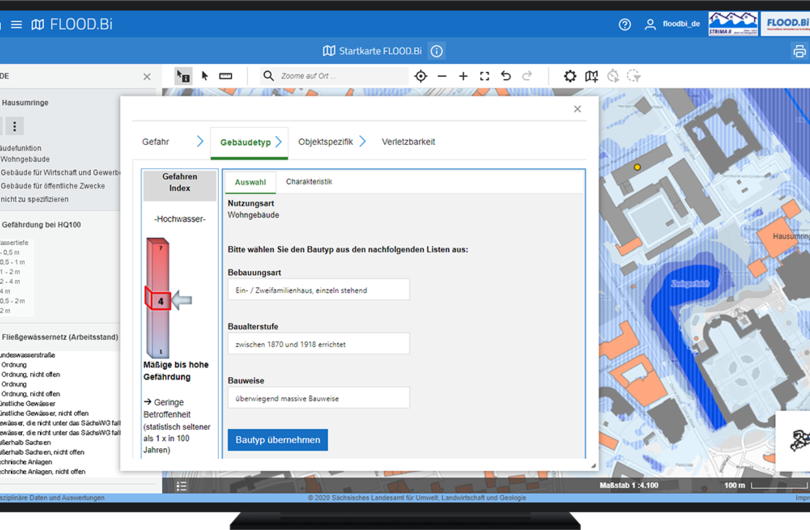The image size is (810, 530).
Task: Print the map using the printer icon
Action: 799,51
